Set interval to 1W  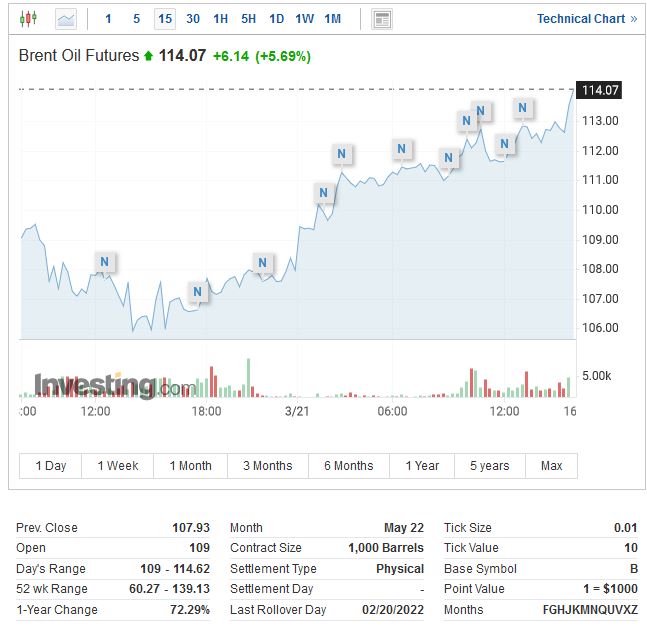point(305,18)
